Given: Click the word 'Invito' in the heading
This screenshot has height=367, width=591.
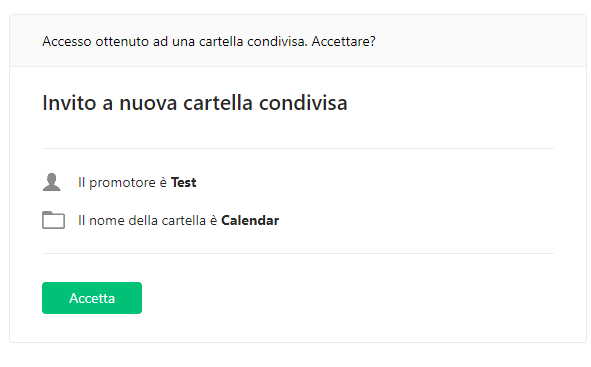Looking at the screenshot, I should pyautogui.click(x=69, y=103).
